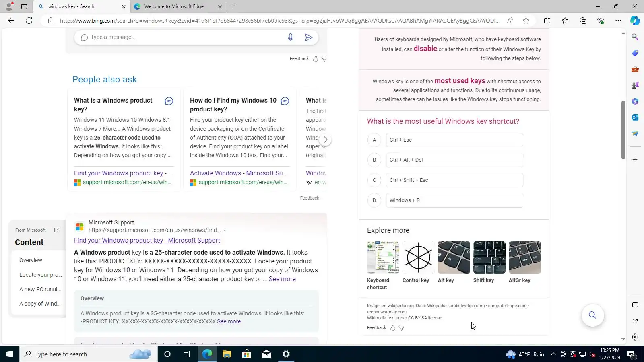644x362 pixels.
Task: Open Edge sidebar Shopping tag icon
Action: [635, 53]
